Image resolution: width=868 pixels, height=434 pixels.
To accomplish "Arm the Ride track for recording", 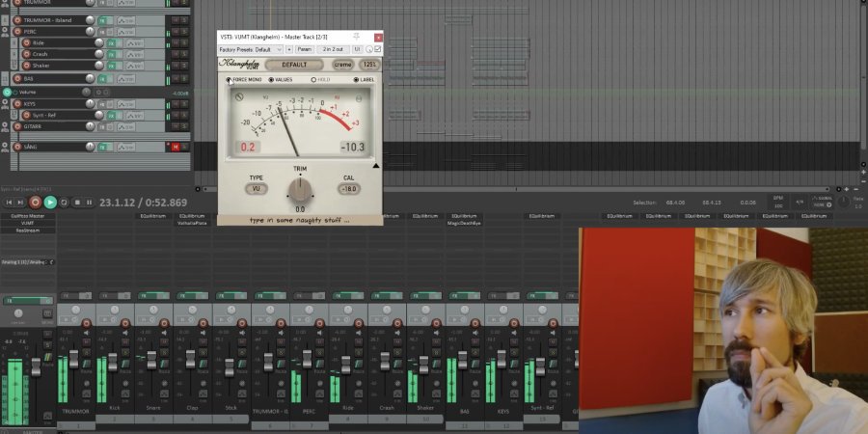I will coord(26,42).
